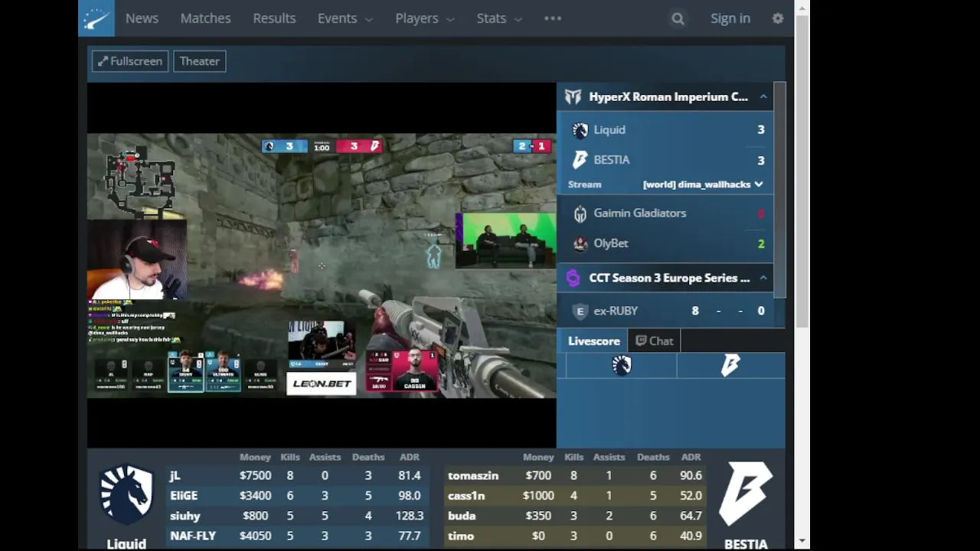Go to the News page
The image size is (980, 551).
tap(142, 18)
